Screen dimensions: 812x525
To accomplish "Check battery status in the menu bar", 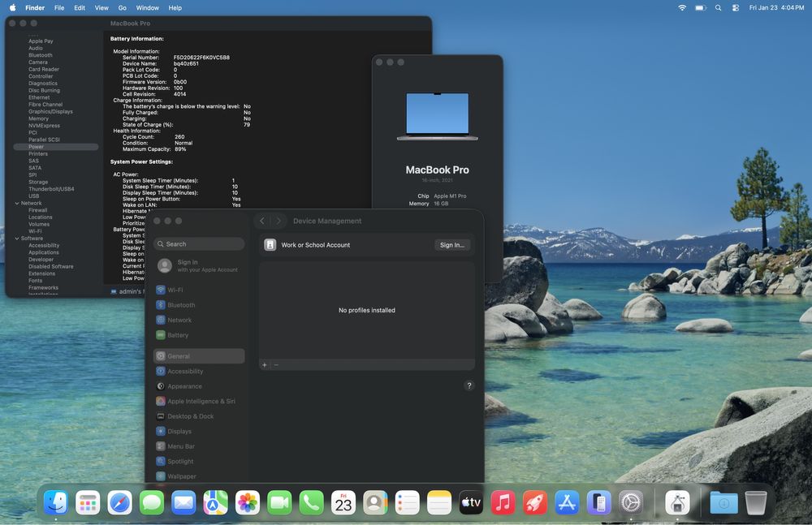I will pos(701,8).
